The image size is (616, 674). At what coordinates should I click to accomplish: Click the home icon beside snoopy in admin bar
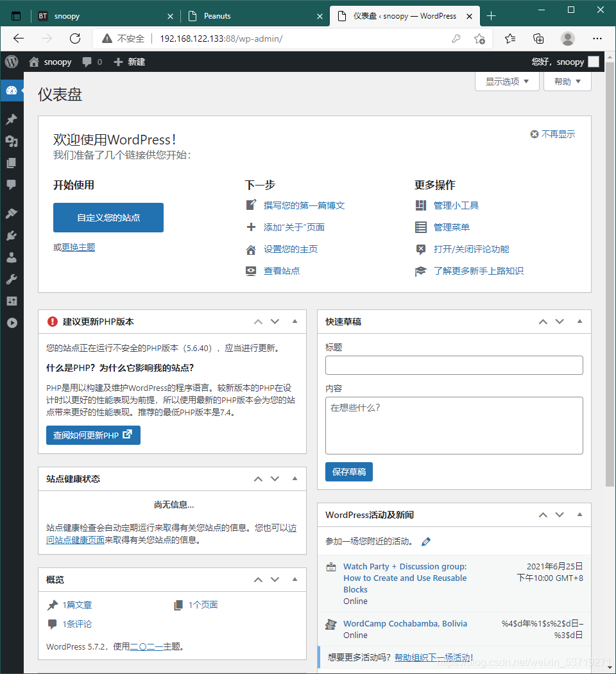[34, 62]
